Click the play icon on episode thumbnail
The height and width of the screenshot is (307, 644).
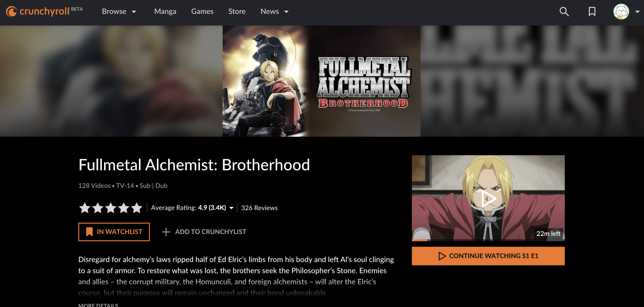488,198
